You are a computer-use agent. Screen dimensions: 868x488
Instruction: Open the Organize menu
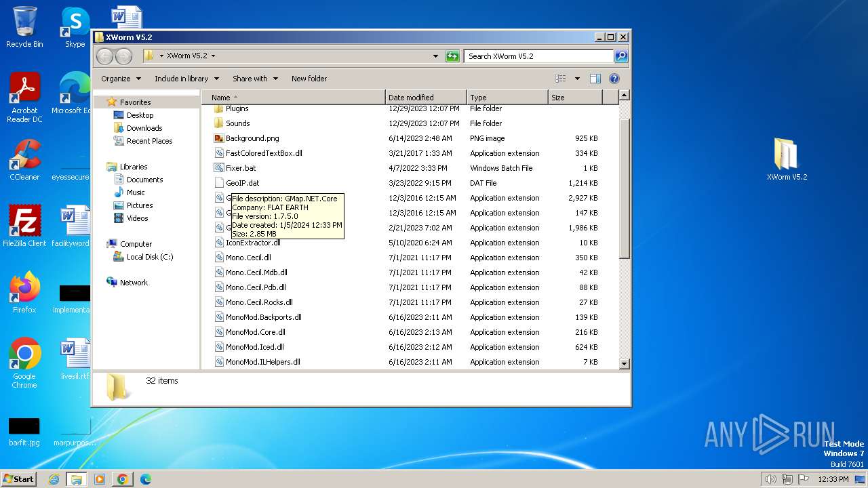coord(121,79)
